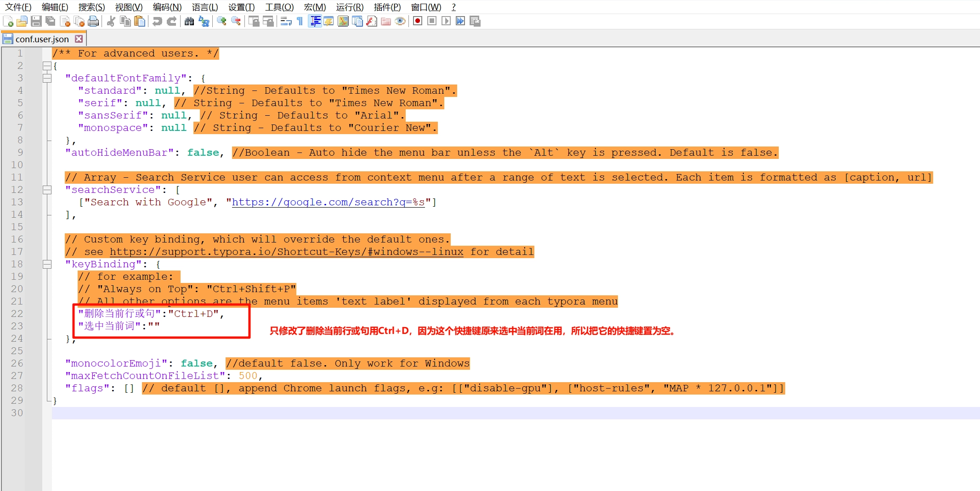Click the "flags" key text

[87, 389]
